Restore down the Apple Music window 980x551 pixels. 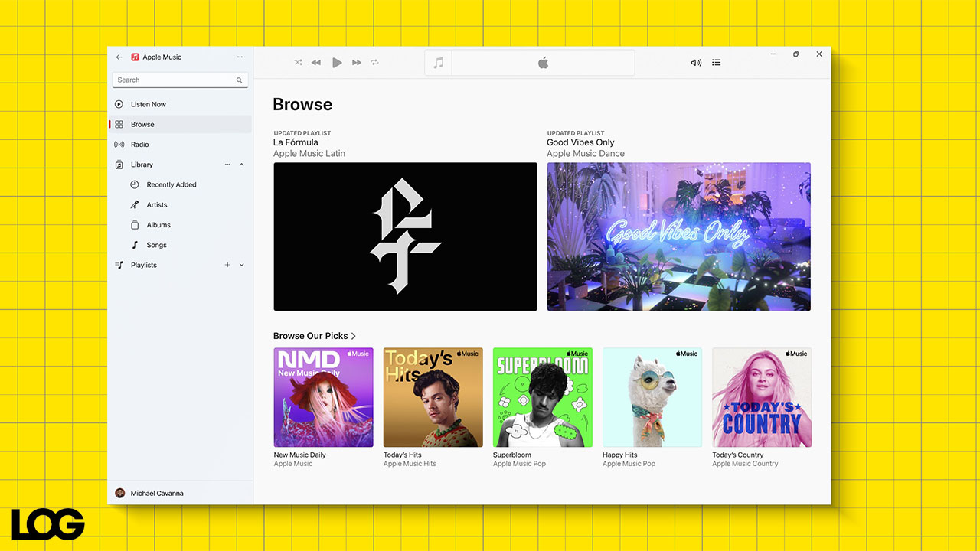click(x=796, y=54)
